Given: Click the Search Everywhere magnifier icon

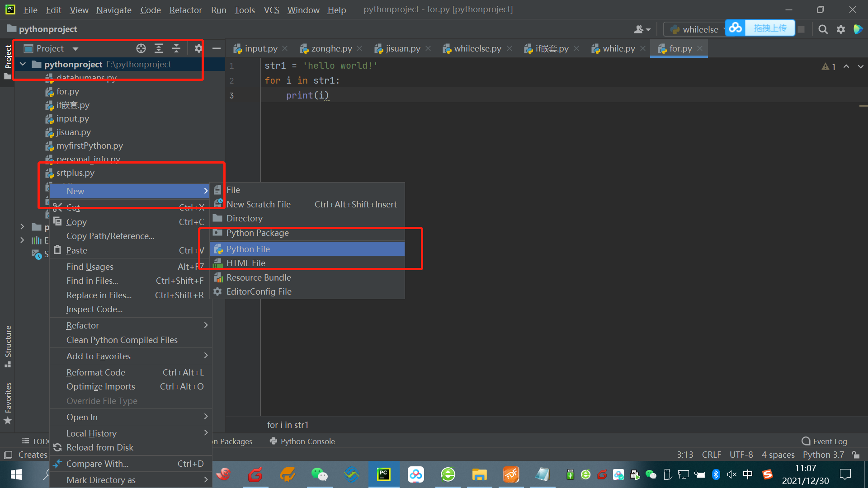Looking at the screenshot, I should [823, 29].
